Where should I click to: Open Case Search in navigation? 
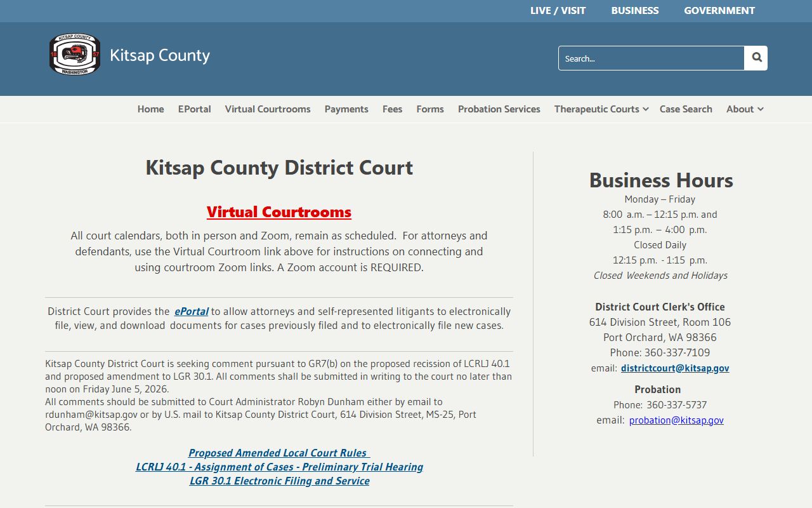coord(686,109)
